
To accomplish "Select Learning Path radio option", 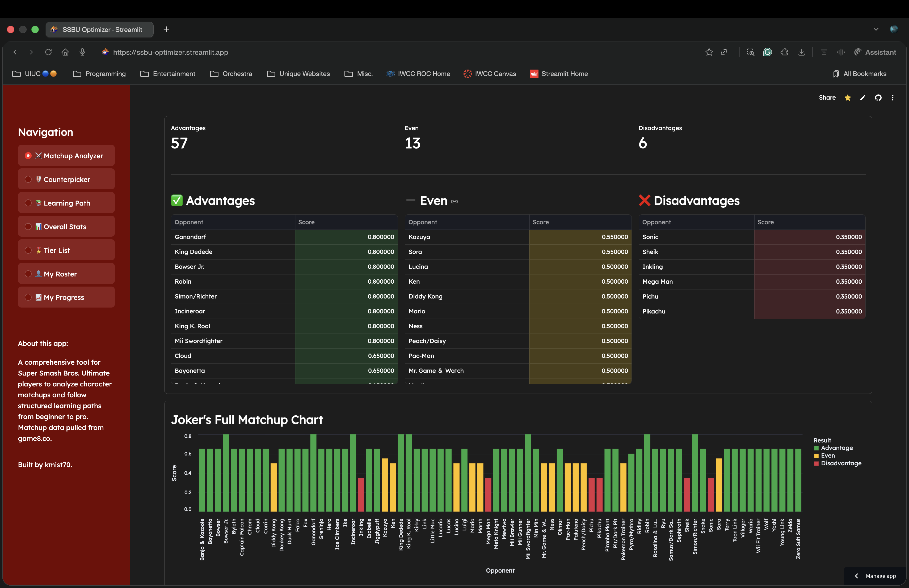I will [66, 203].
